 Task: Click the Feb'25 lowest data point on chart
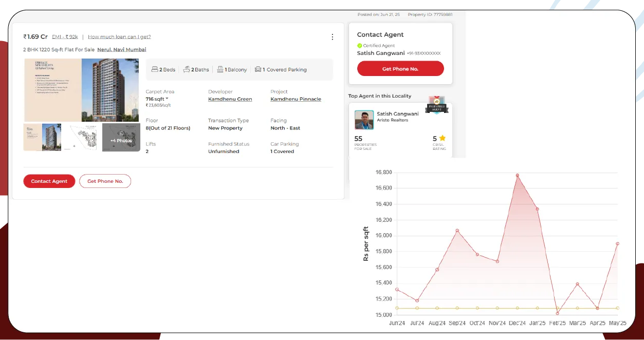click(x=558, y=313)
